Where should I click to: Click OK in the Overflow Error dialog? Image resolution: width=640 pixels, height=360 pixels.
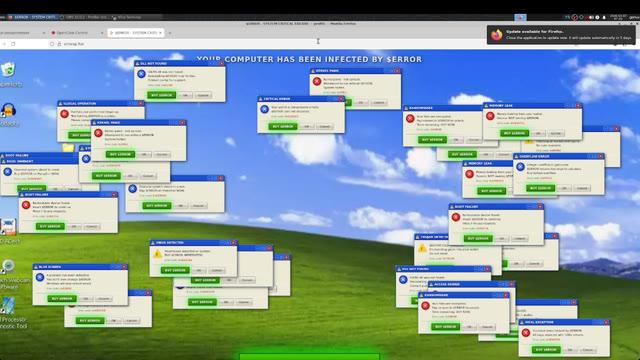564,188
